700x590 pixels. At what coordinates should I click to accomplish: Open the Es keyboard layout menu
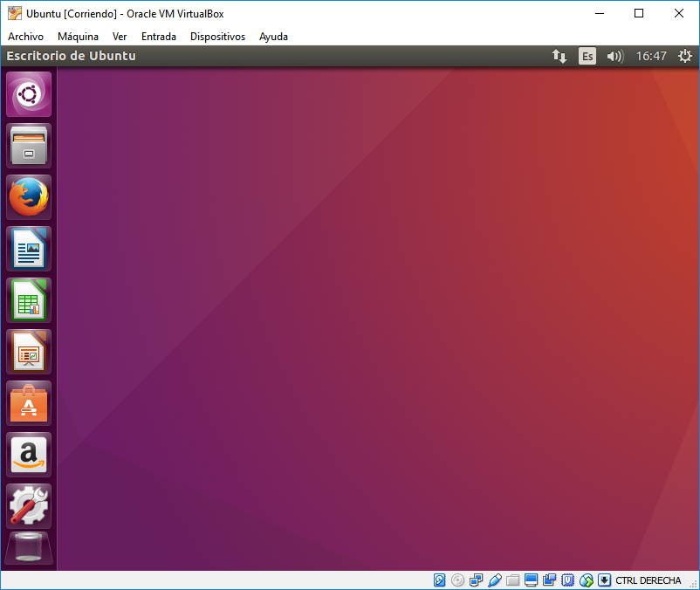(587, 55)
